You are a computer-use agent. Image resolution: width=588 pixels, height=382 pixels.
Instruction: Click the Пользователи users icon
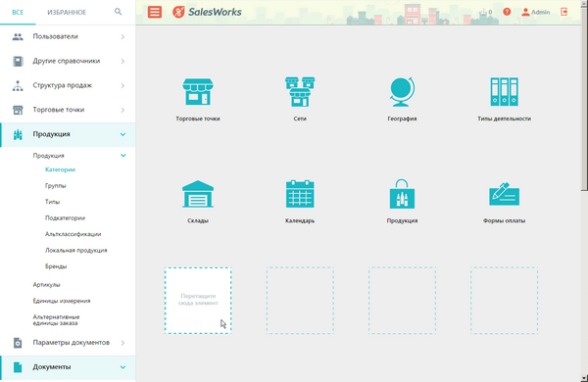[x=18, y=37]
